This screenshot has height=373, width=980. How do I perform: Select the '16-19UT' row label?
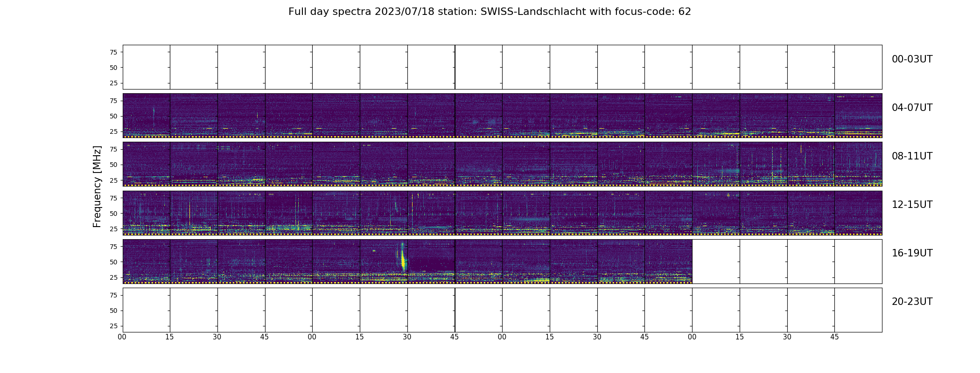pos(912,253)
